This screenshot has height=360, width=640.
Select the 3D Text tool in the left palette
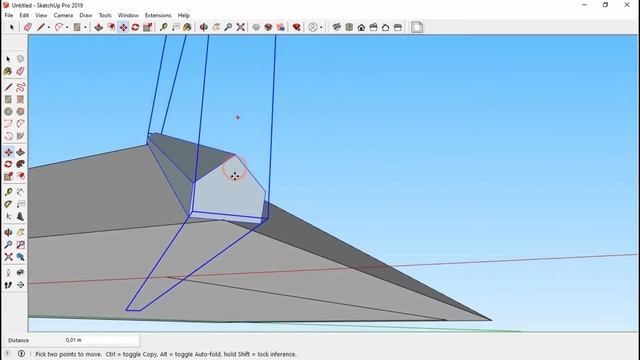(x=20, y=216)
